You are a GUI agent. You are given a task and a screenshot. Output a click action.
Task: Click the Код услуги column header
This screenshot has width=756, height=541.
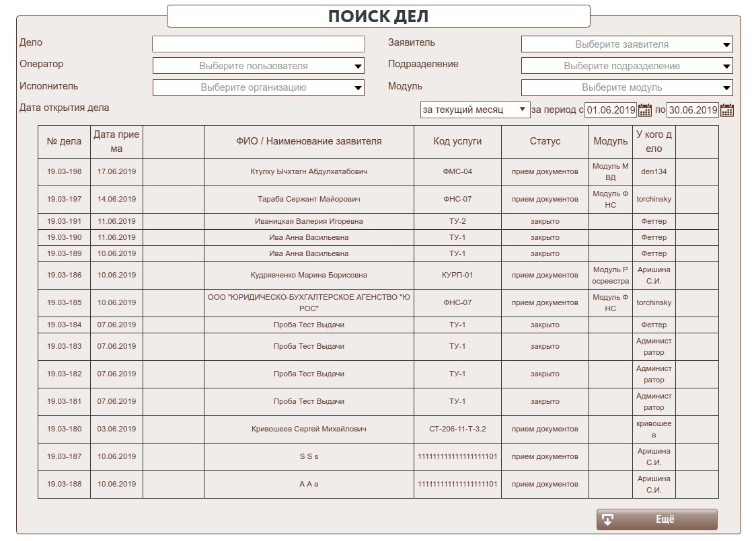(457, 142)
